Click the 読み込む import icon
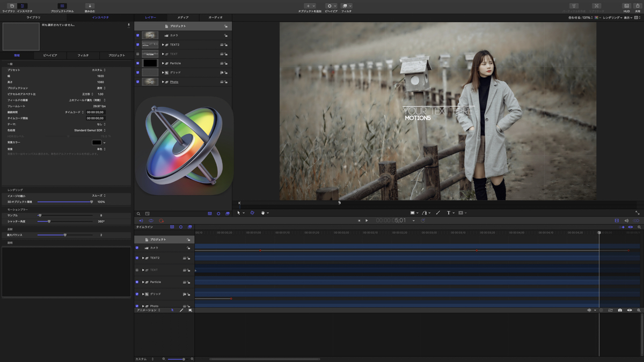This screenshot has height=362, width=644. point(90,6)
